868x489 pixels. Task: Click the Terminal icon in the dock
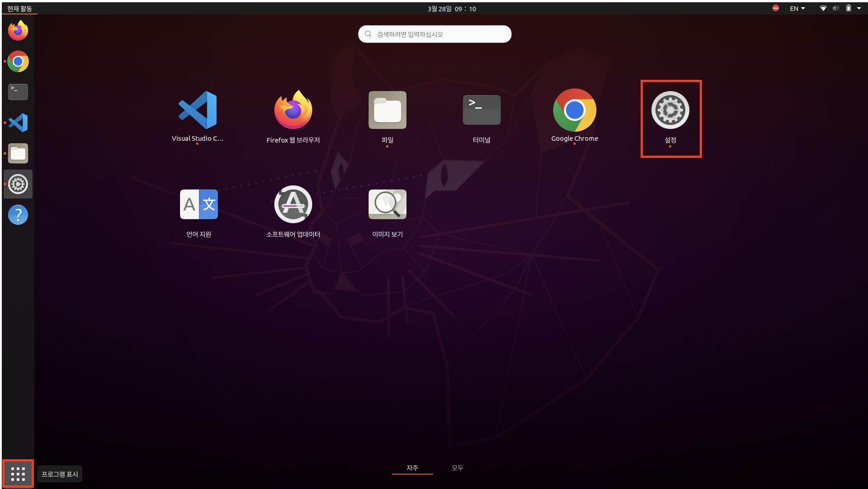[18, 92]
